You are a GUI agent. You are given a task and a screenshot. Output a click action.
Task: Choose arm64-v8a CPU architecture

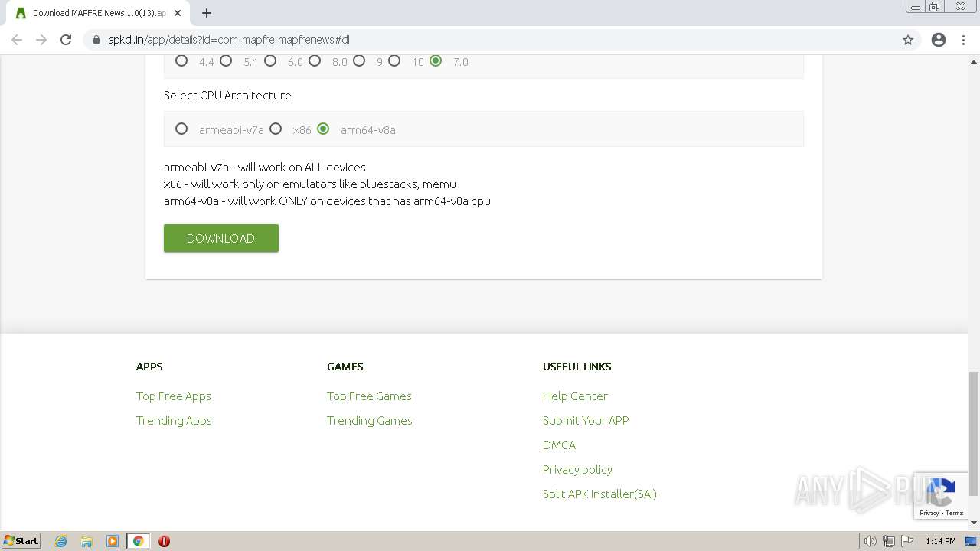323,129
